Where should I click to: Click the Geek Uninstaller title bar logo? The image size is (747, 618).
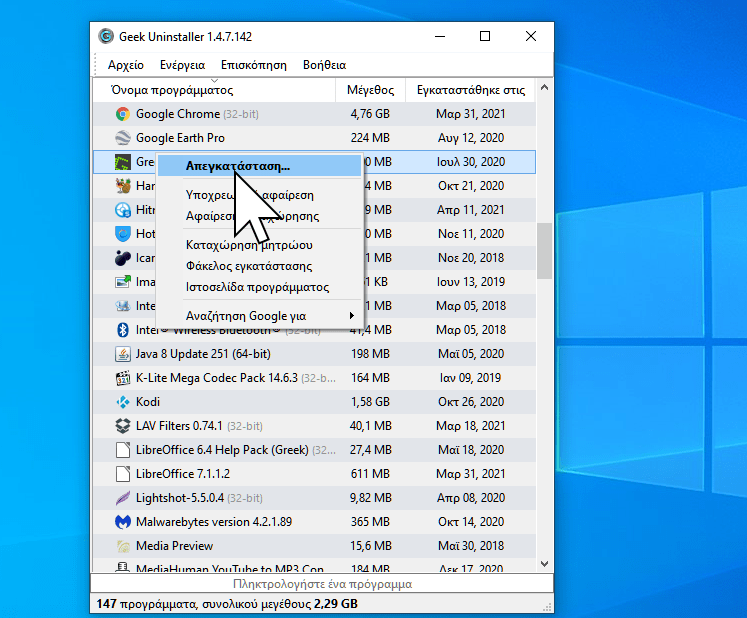pyautogui.click(x=106, y=36)
